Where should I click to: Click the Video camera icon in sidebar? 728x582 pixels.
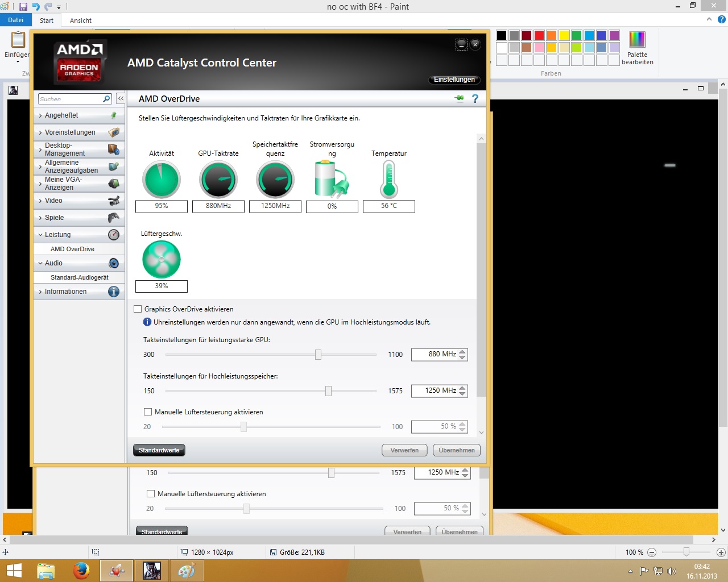(114, 201)
